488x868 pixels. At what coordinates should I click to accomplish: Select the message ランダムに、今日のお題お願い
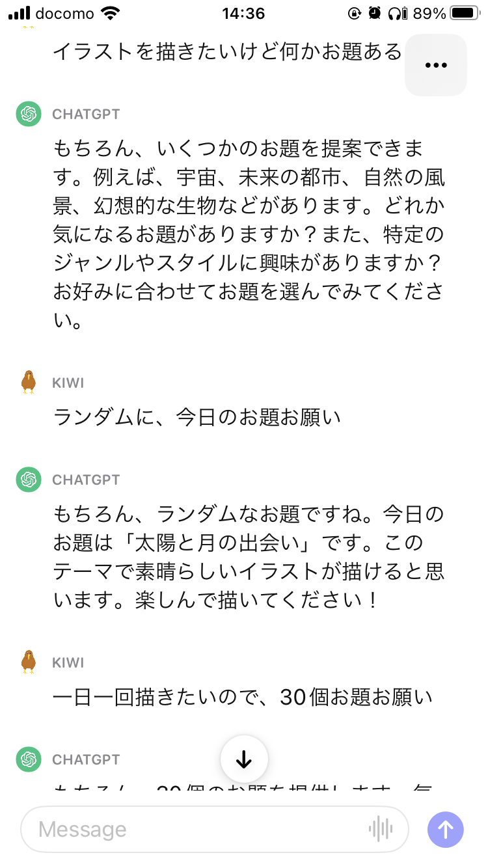pos(197,417)
